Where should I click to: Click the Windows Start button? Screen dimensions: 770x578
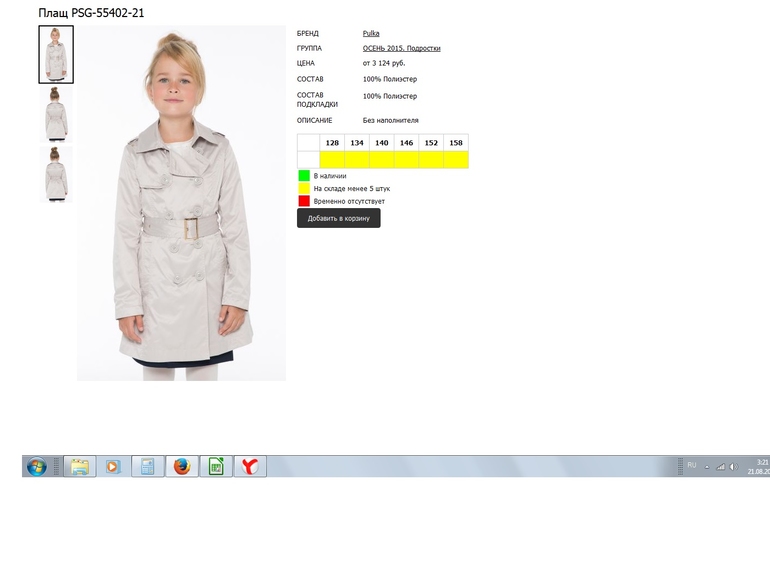pyautogui.click(x=36, y=467)
